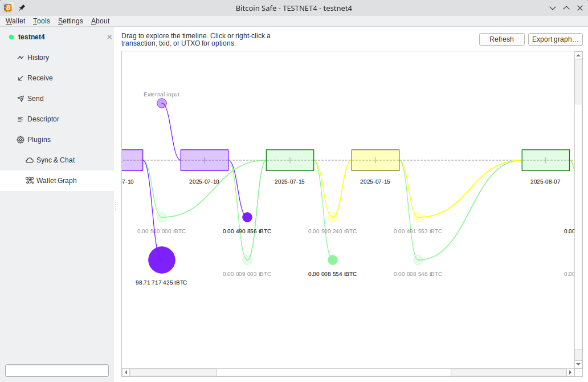This screenshot has height=382, width=588.
Task: Click the 0.00 500 000 tBTC label
Action: [x=161, y=231]
